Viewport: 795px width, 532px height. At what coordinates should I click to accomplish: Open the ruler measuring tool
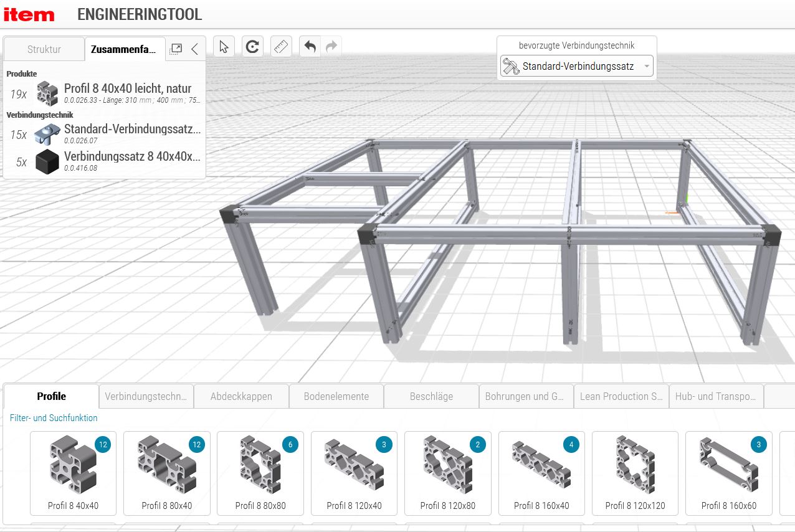[x=282, y=47]
